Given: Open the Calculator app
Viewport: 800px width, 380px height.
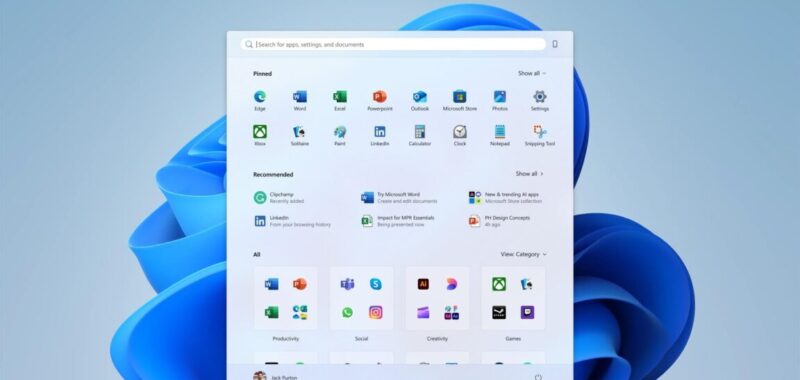Looking at the screenshot, I should click(420, 135).
